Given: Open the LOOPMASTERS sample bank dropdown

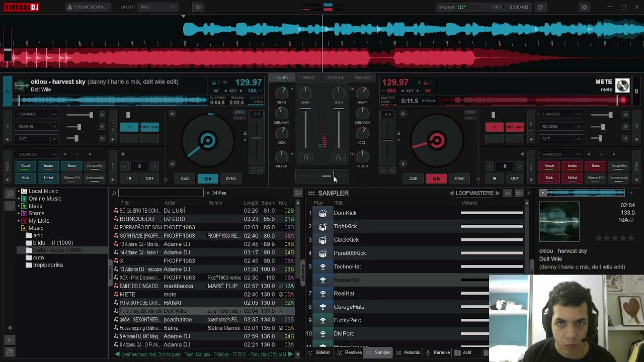Looking at the screenshot, I should coord(474,193).
